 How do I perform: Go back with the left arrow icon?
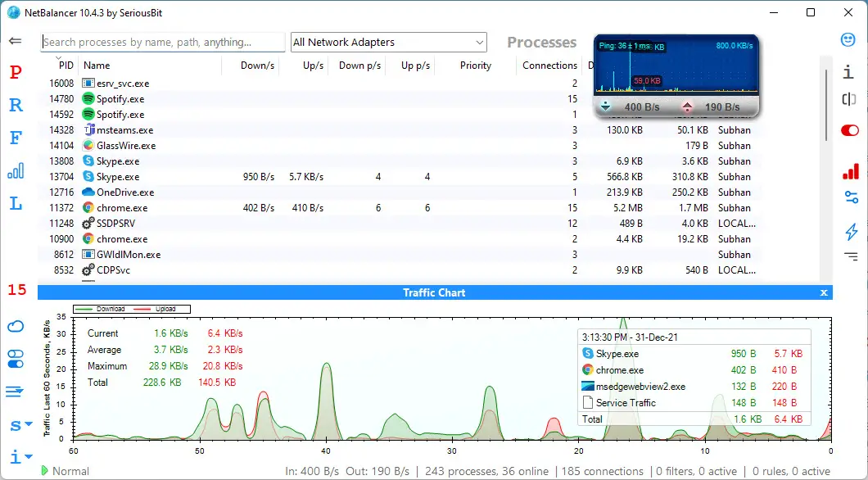[16, 41]
